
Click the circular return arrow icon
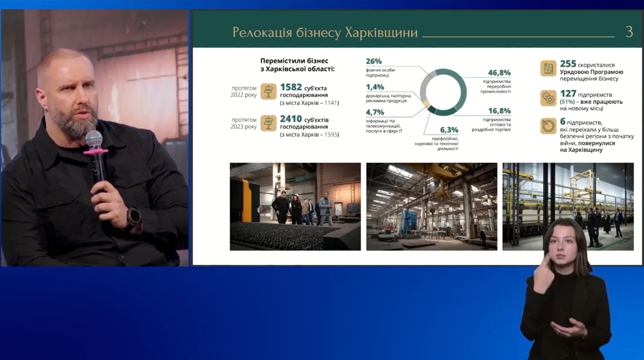[548, 126]
